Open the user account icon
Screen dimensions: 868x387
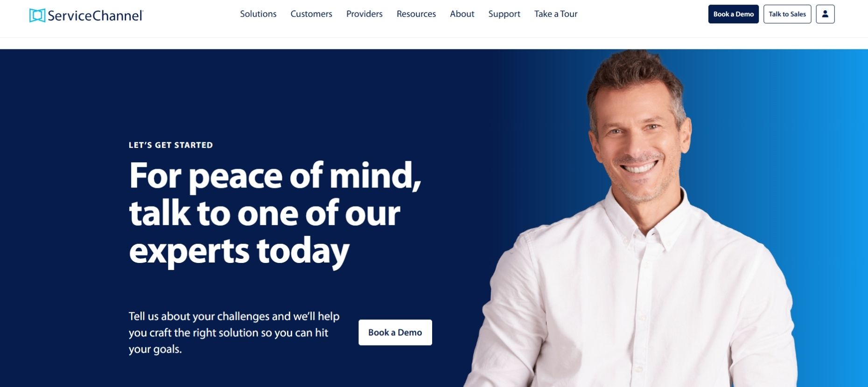coord(825,14)
